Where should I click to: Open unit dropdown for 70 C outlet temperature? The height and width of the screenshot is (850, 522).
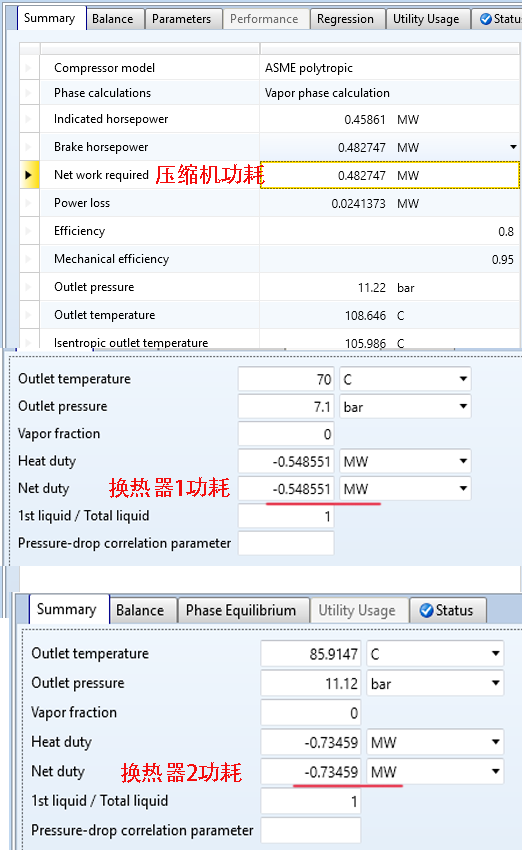click(x=463, y=379)
